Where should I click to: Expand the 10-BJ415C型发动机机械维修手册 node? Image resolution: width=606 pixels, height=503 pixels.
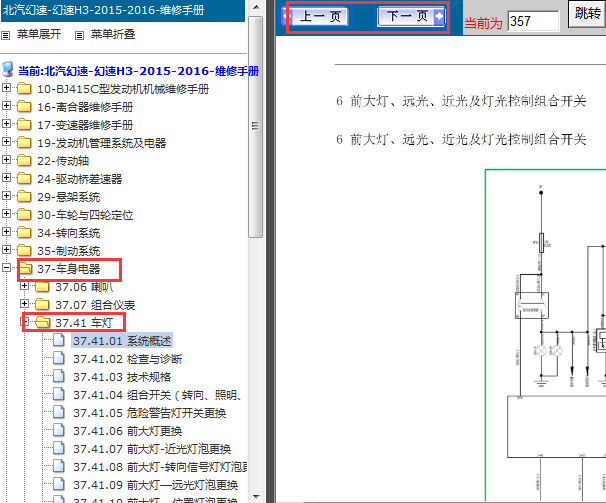pos(6,88)
